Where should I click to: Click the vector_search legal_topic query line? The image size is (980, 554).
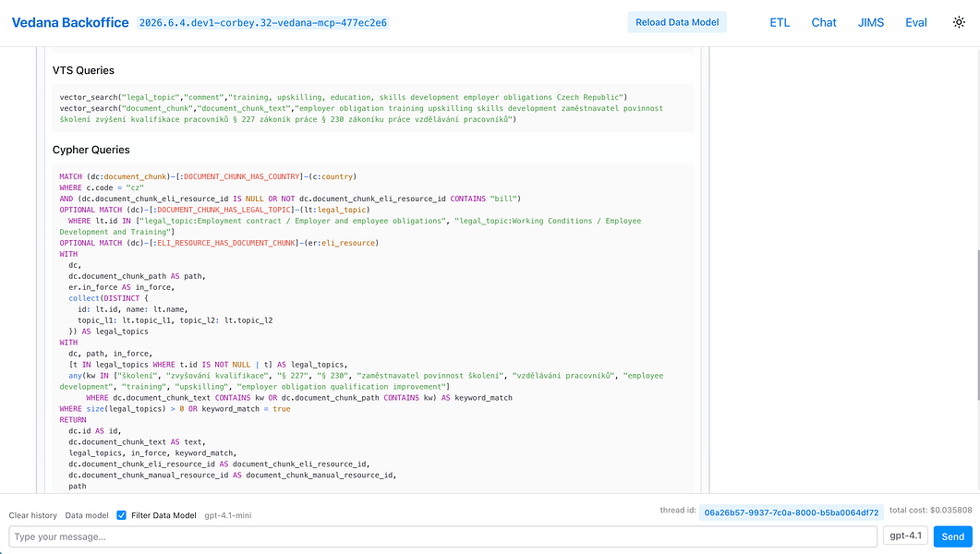343,98
